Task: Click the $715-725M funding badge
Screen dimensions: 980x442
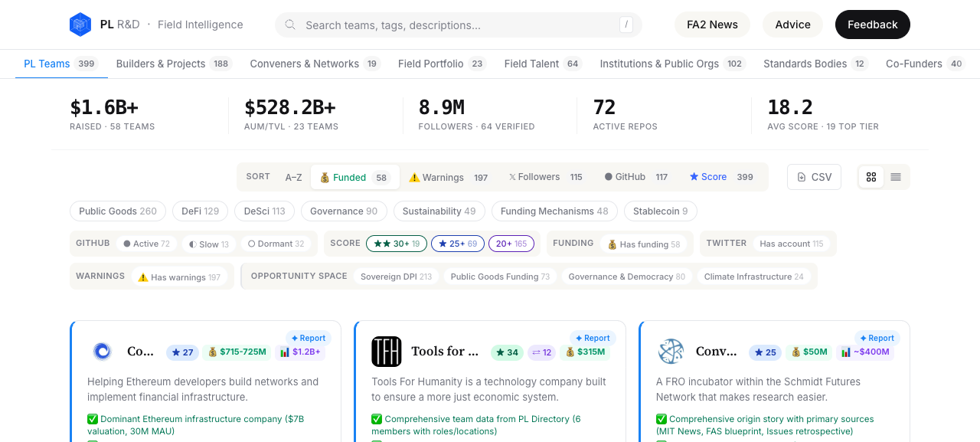Action: (237, 352)
